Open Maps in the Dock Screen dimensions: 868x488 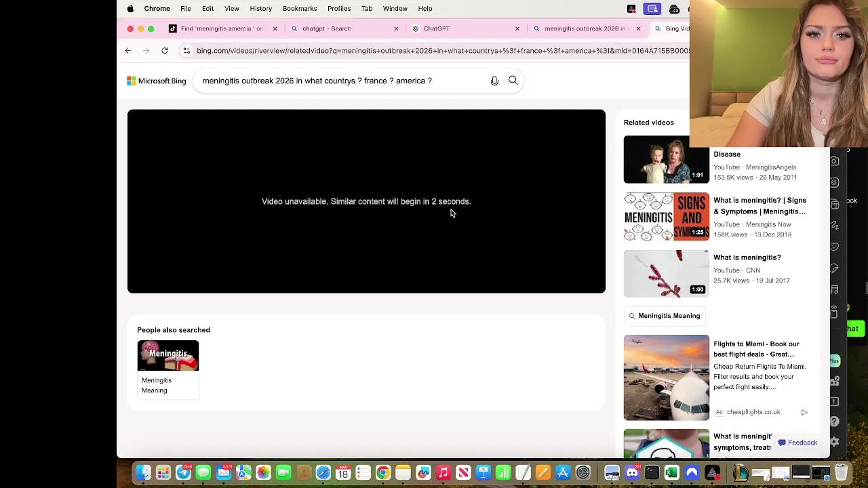click(243, 472)
